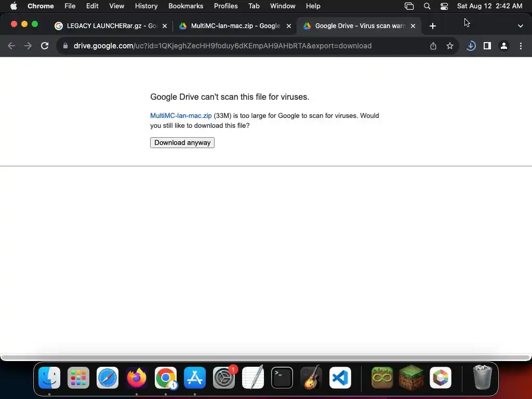Open the Profiles menu
Viewport: 532px width, 399px height.
point(225,6)
